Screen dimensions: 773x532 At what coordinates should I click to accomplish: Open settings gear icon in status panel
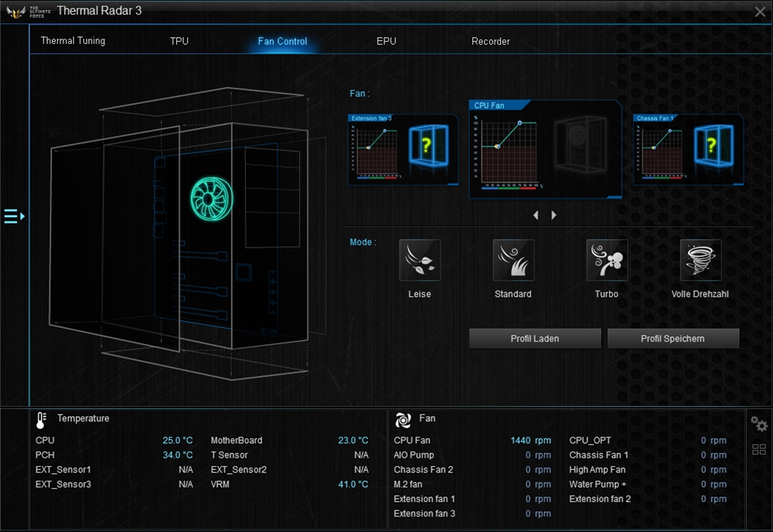click(759, 424)
